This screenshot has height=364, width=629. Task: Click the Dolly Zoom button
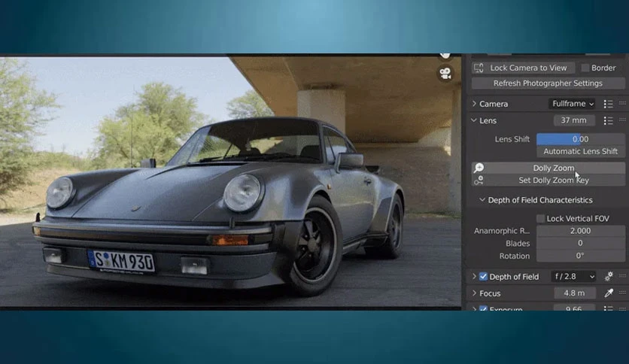click(548, 168)
